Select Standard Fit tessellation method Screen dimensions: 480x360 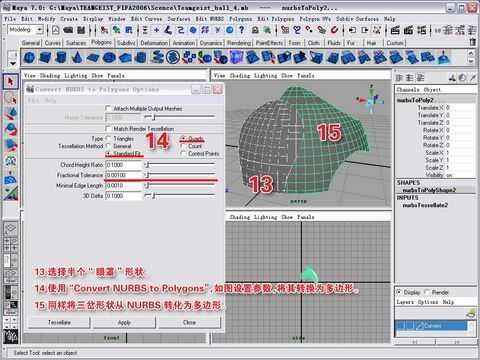click(108, 154)
